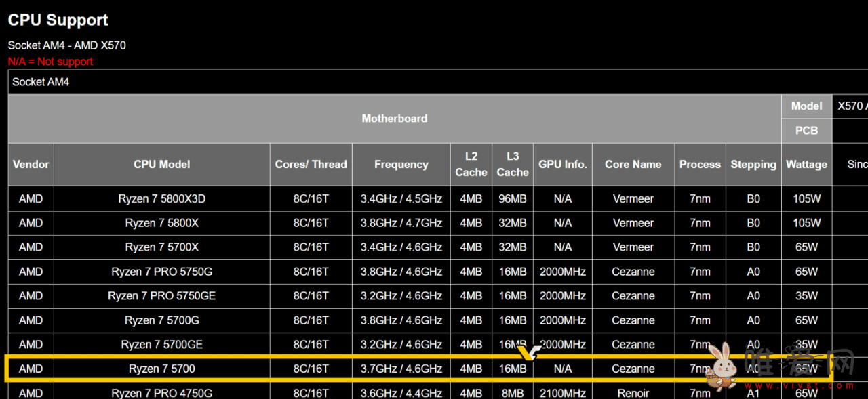868x399 pixels.
Task: Click the 8MB L3 cache cell
Action: (513, 392)
